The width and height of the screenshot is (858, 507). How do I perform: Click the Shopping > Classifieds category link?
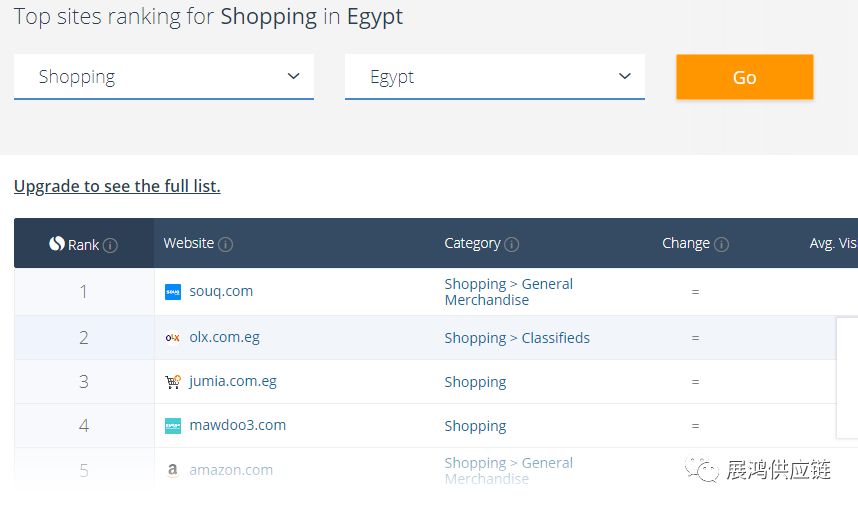517,338
